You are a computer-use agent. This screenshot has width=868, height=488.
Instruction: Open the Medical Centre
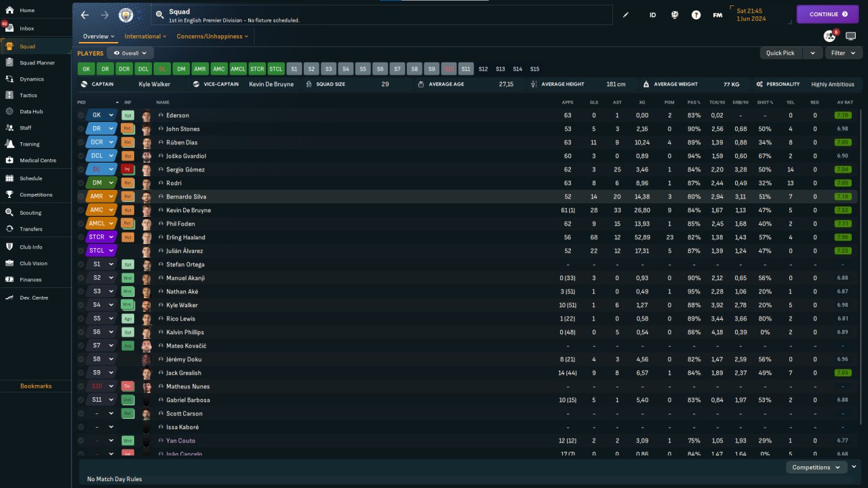click(x=38, y=161)
